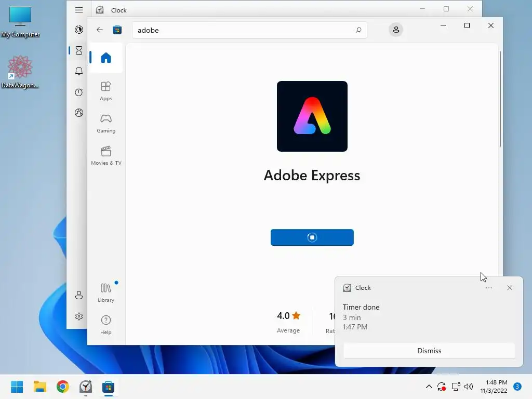Stop the Adobe Express download
Image resolution: width=532 pixels, height=399 pixels.
tap(312, 237)
